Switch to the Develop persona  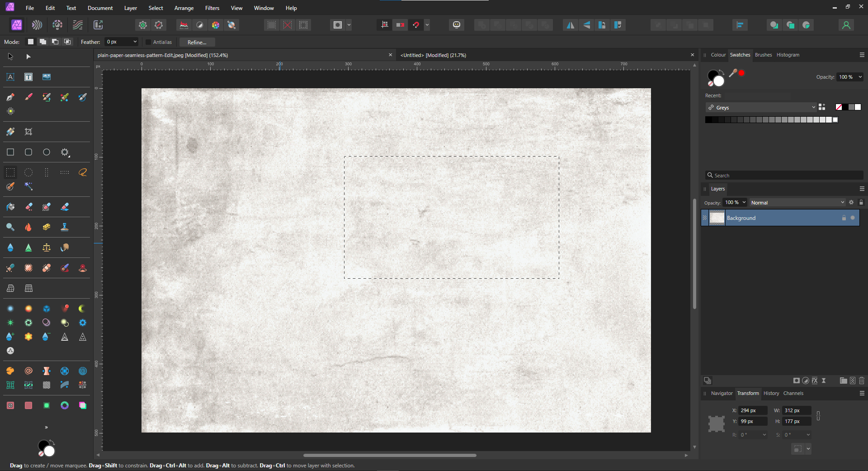click(57, 25)
